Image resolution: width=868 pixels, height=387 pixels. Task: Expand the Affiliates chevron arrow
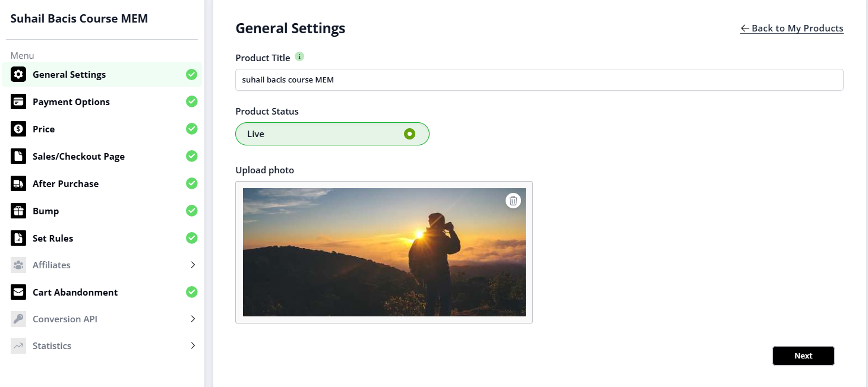[192, 265]
